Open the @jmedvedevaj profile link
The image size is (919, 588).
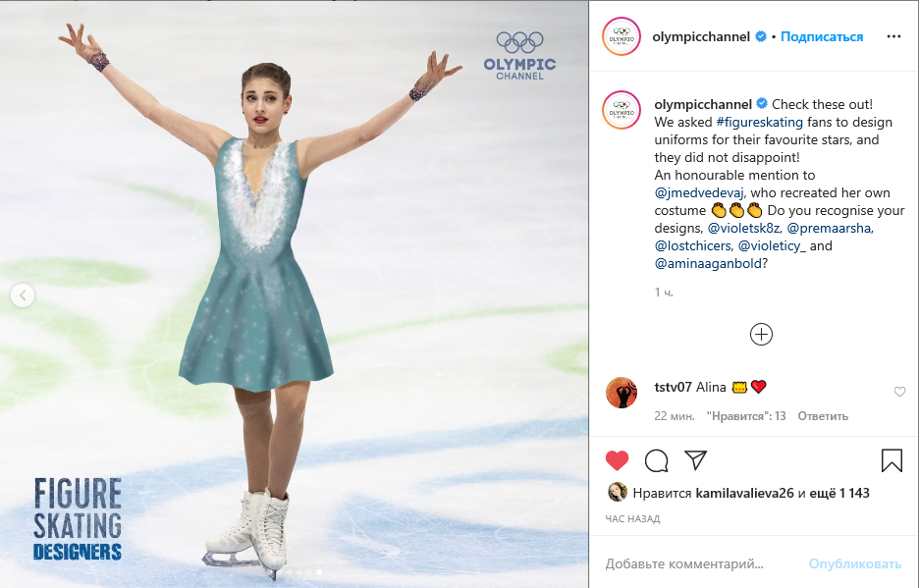click(x=700, y=192)
